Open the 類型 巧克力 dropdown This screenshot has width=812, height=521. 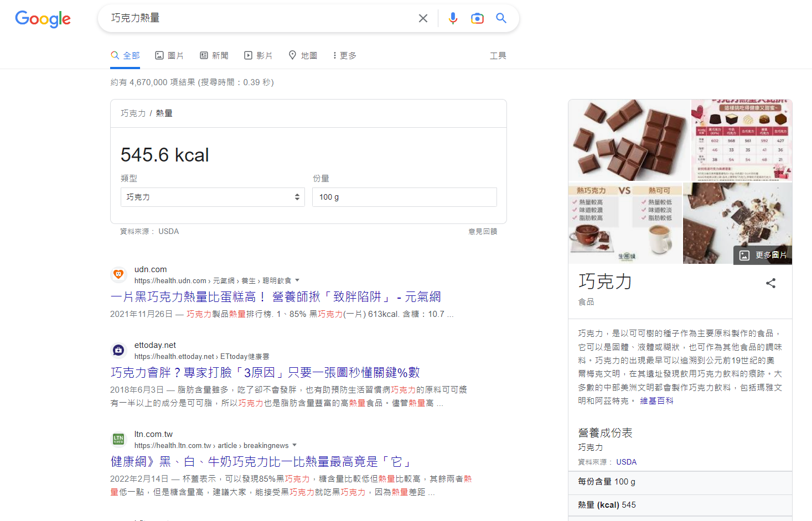pyautogui.click(x=213, y=197)
